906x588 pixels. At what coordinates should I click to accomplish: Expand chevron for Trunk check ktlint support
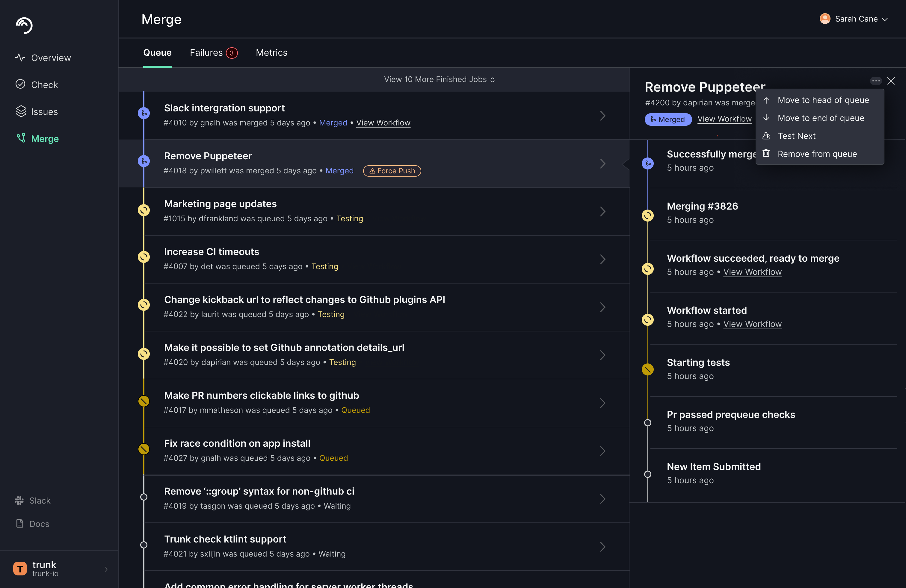(603, 547)
